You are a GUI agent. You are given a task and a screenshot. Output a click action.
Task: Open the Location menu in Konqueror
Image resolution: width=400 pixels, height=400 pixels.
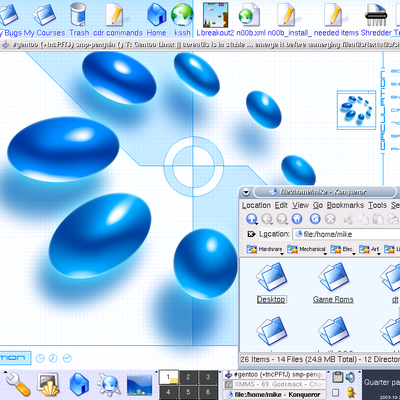click(256, 205)
